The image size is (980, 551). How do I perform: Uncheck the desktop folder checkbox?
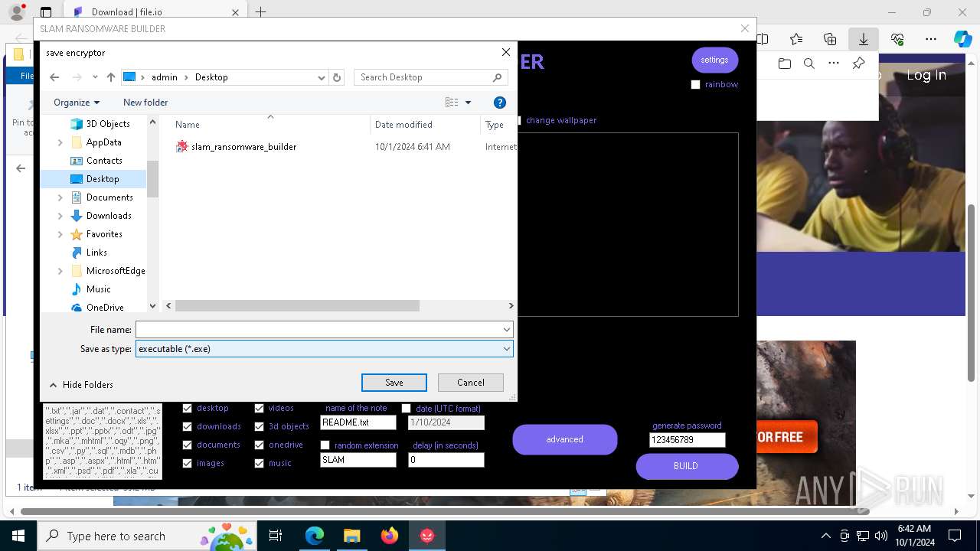point(187,409)
